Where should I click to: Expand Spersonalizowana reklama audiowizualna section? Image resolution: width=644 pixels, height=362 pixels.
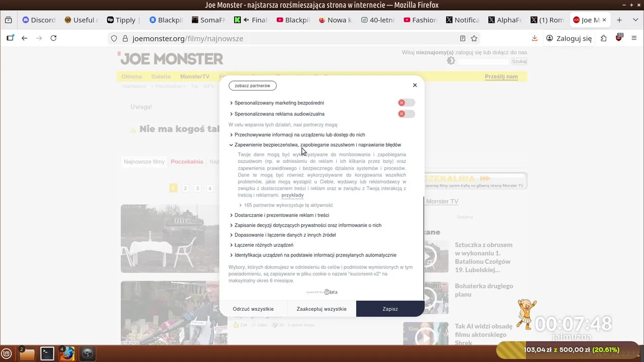tap(279, 114)
